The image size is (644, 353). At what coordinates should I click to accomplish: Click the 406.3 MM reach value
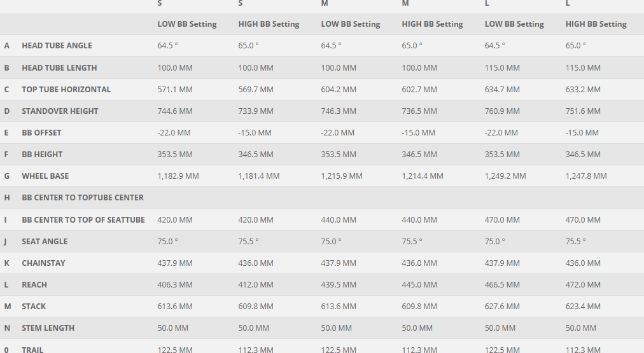click(175, 284)
